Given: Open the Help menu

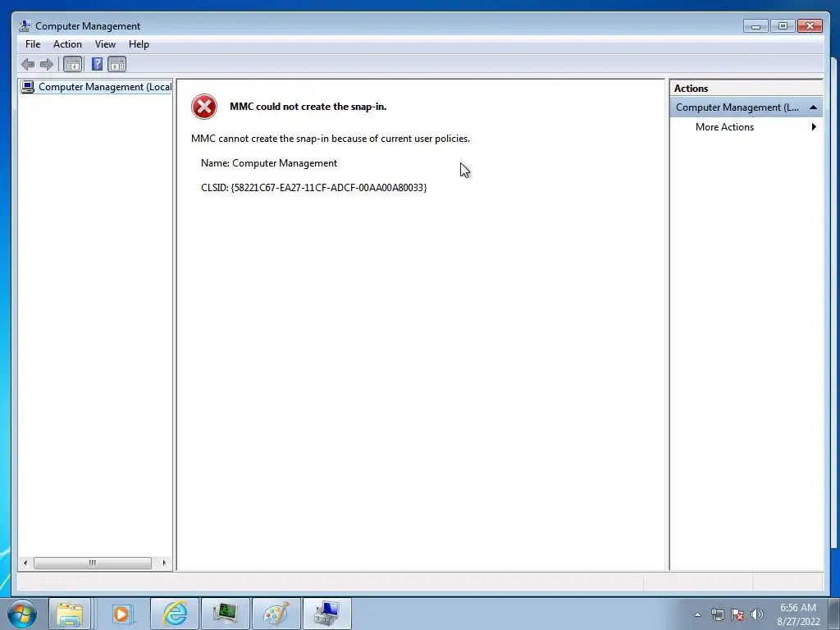Looking at the screenshot, I should coord(139,44).
